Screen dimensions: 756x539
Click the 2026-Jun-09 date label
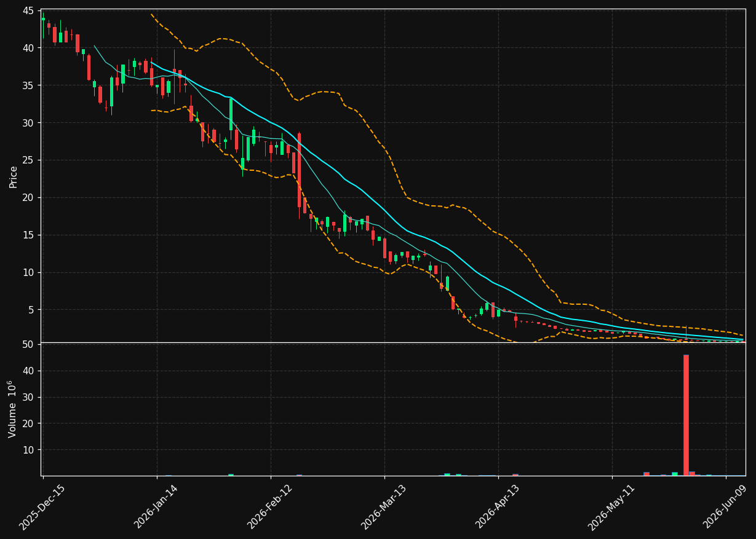point(725,506)
